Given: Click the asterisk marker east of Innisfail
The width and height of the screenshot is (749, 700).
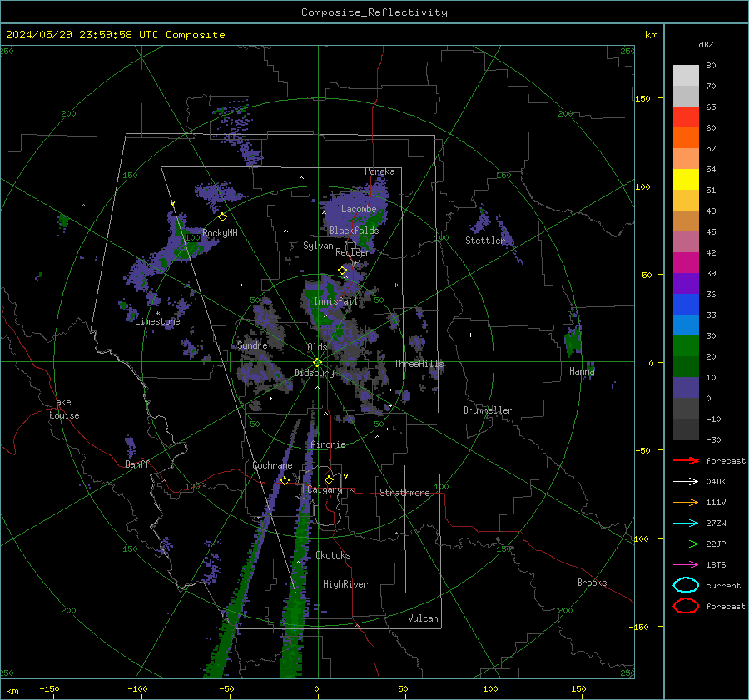Looking at the screenshot, I should 395,285.
